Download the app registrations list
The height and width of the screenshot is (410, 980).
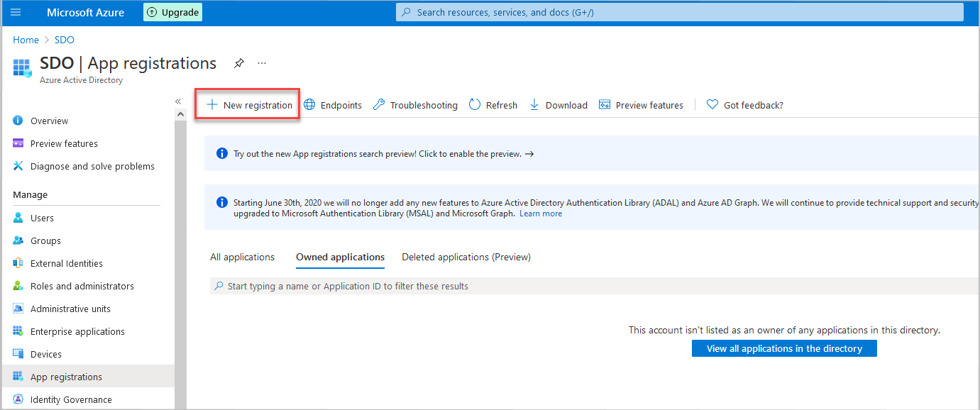558,105
